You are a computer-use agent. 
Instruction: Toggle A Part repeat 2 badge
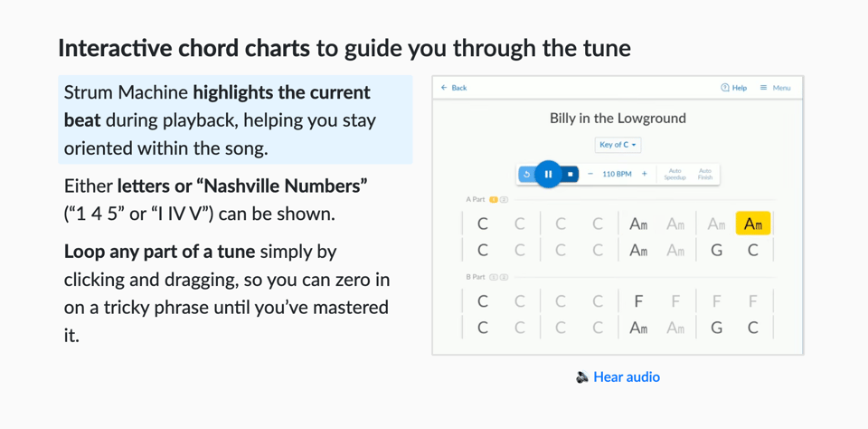(504, 199)
